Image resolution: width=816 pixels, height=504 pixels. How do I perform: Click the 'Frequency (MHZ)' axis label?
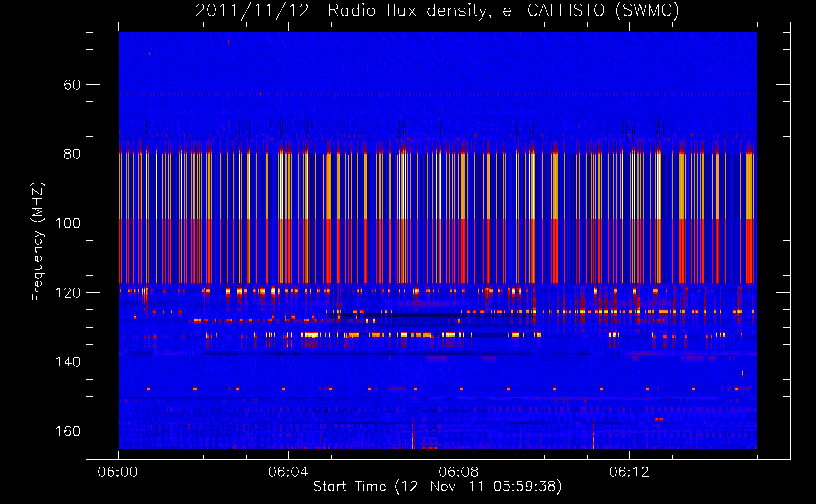pos(38,241)
